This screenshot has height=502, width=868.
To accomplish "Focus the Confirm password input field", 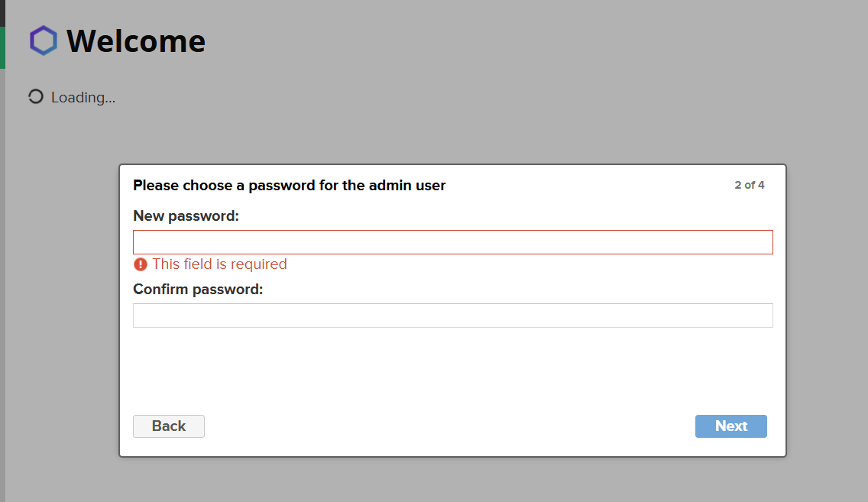I will coord(453,316).
